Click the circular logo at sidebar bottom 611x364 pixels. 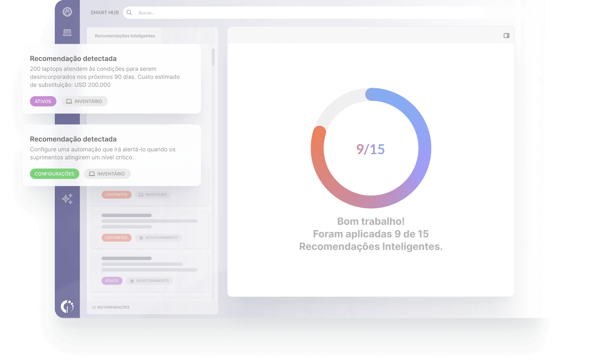67,306
